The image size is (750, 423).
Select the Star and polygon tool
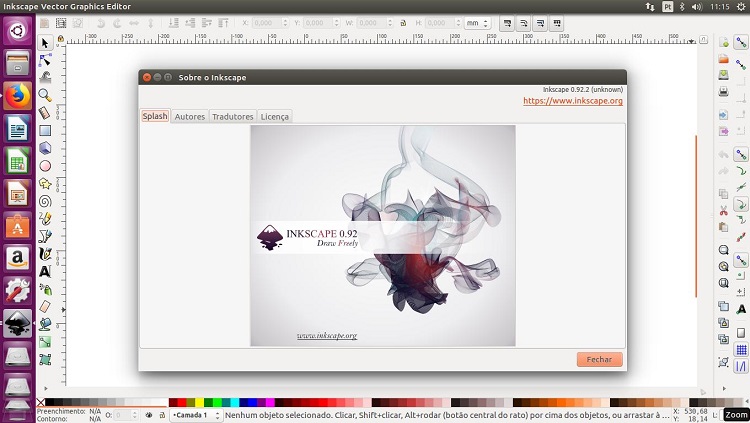(45, 184)
